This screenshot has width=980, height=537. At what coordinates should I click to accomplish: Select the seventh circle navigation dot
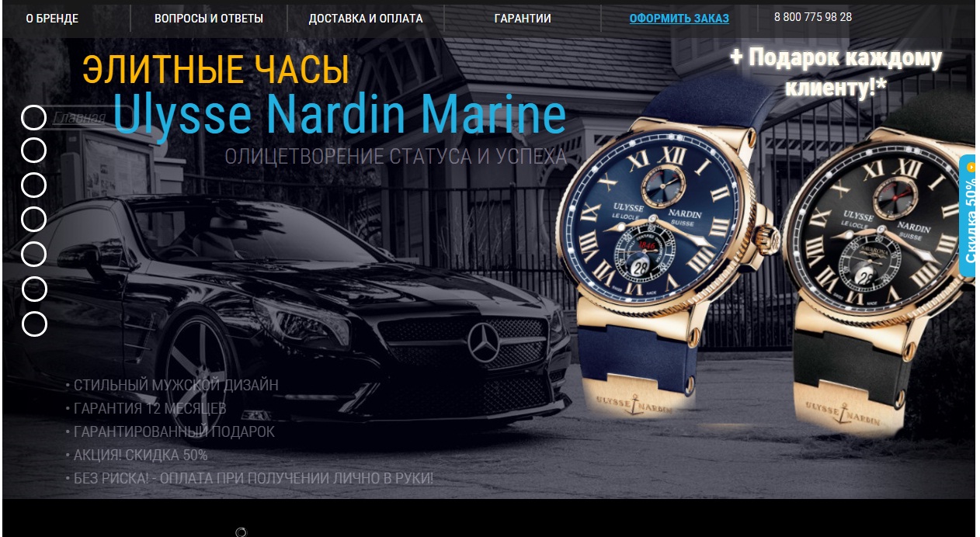click(33, 324)
